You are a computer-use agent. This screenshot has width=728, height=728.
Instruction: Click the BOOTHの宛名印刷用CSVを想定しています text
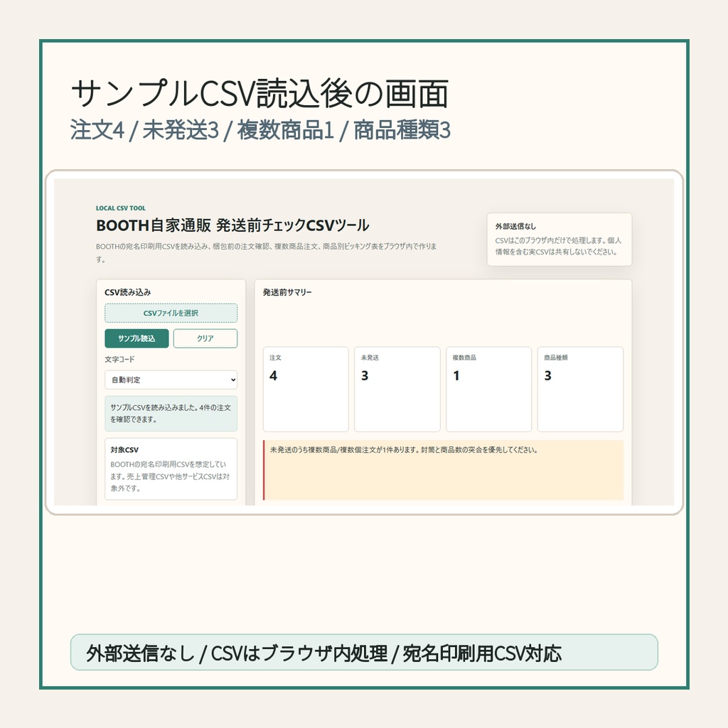(x=170, y=476)
